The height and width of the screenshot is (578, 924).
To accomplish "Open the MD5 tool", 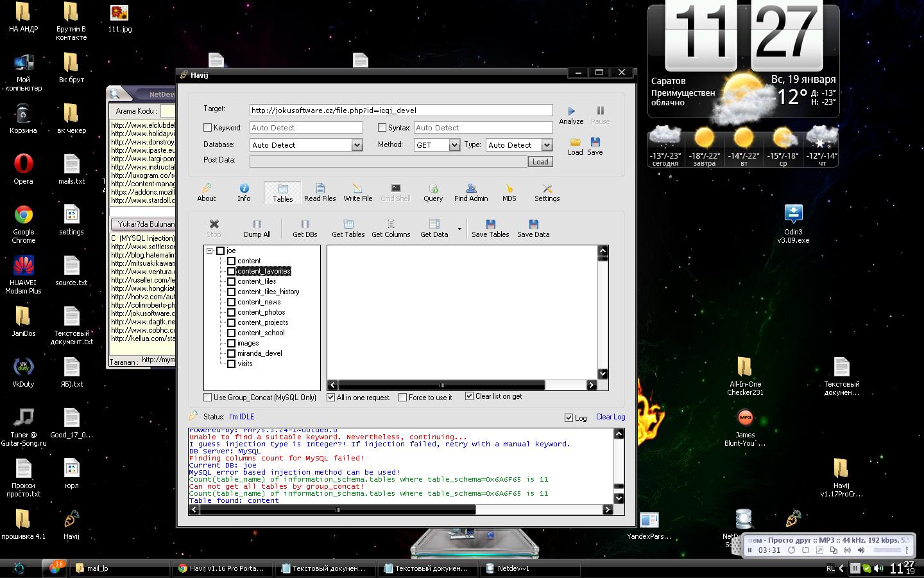I will click(x=509, y=188).
